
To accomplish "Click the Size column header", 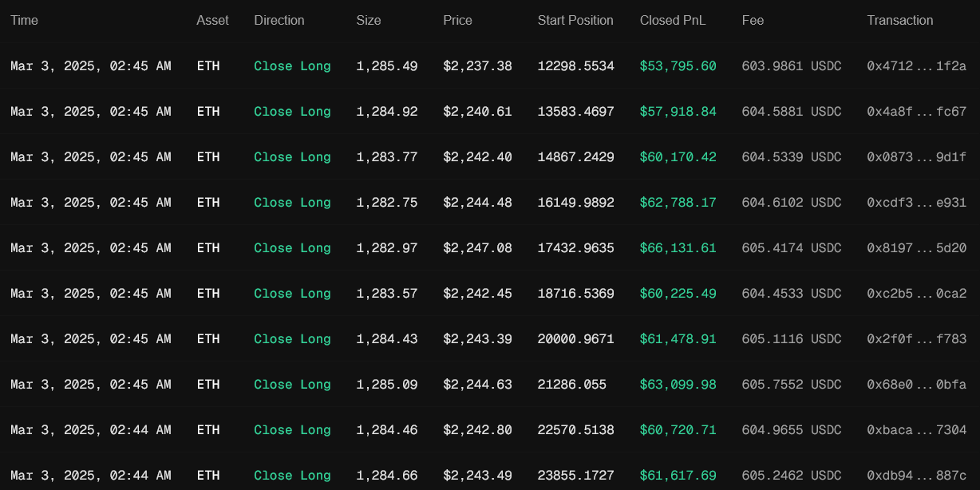I will 369,21.
